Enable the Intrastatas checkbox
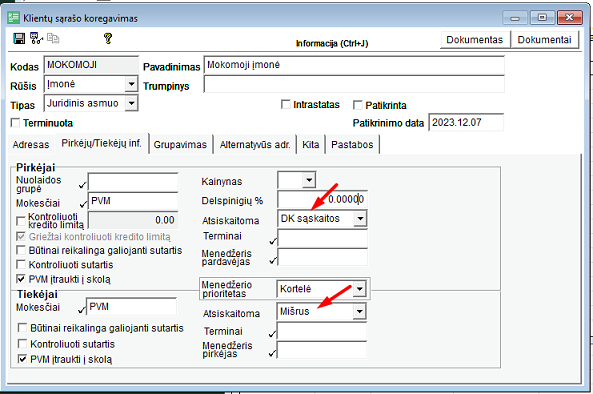Viewport: 593px width, 394px height. pyautogui.click(x=286, y=104)
